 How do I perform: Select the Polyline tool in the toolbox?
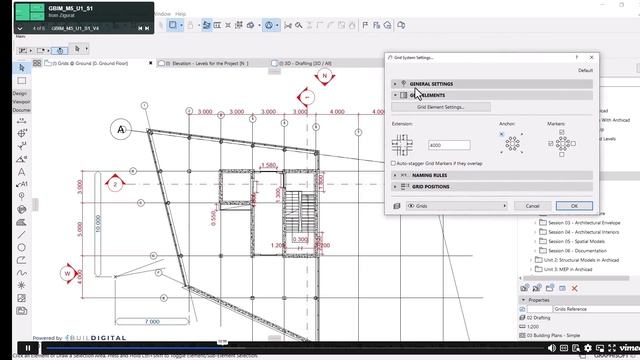pyautogui.click(x=22, y=260)
